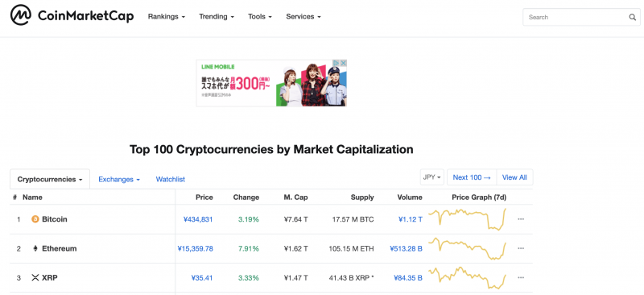Expand the Trending dropdown menu
This screenshot has width=644, height=295.
point(217,17)
